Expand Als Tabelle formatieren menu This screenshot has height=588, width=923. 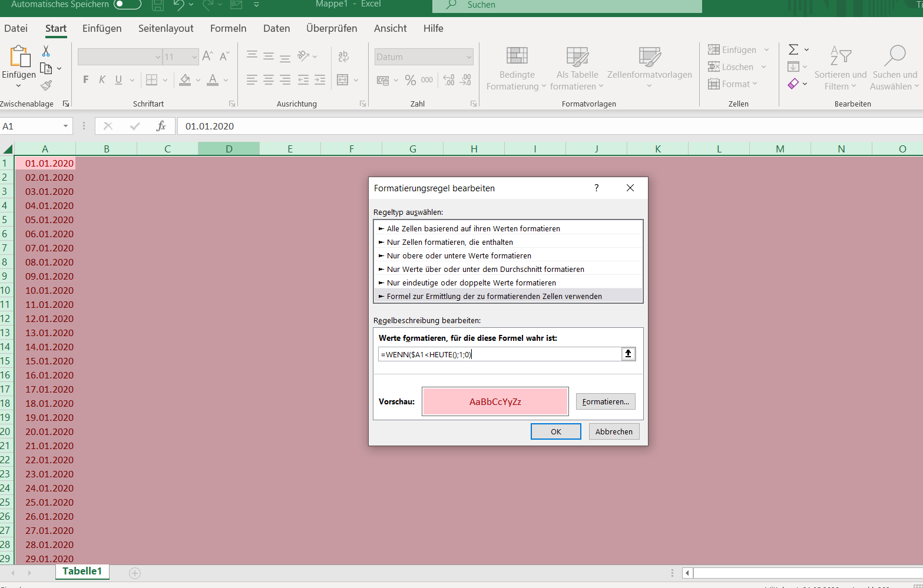click(577, 68)
